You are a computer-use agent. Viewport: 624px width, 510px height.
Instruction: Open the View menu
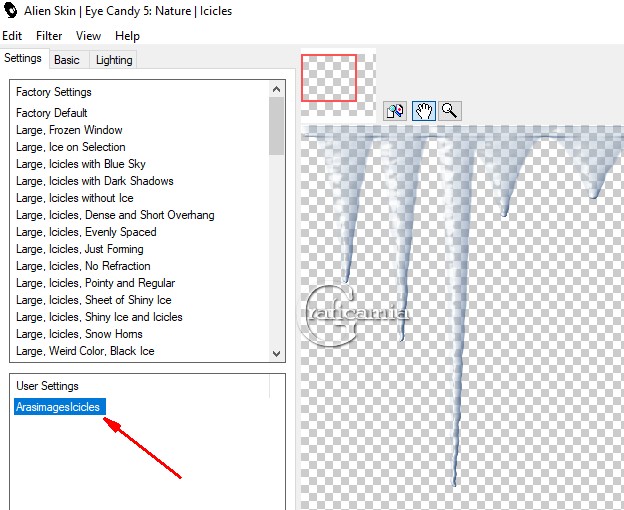pyautogui.click(x=88, y=36)
